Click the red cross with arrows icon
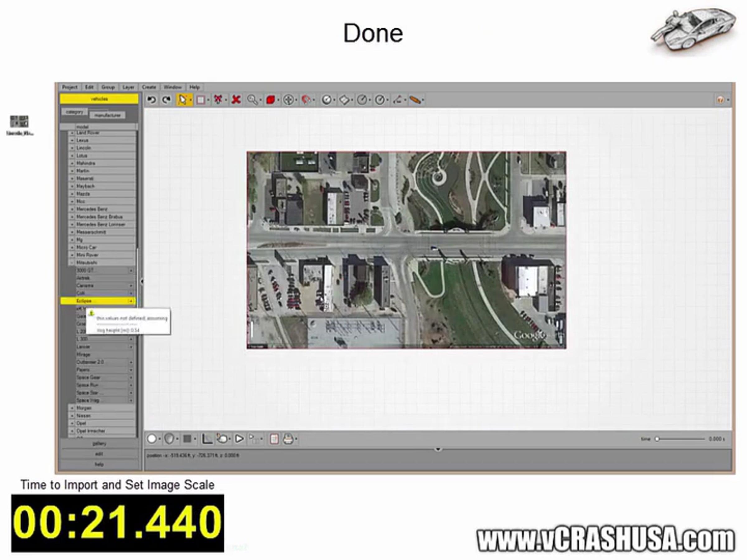Screen dimensions: 747x560 point(218,100)
